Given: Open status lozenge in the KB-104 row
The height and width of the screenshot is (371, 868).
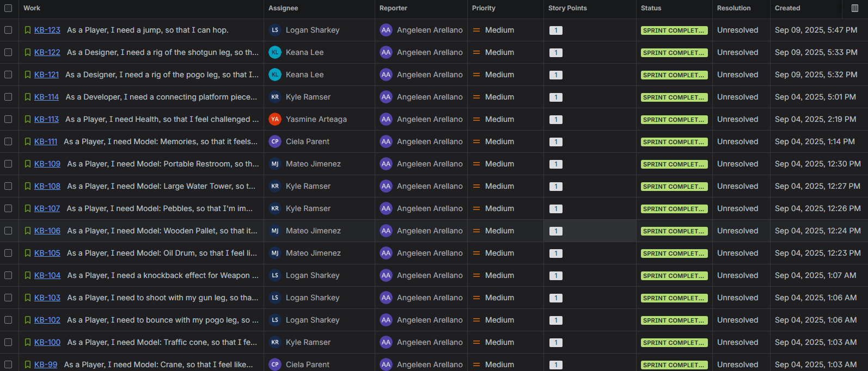Looking at the screenshot, I should (x=674, y=276).
